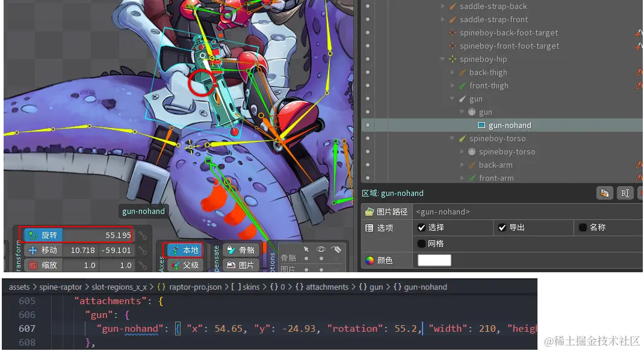
Task: Toggle visibility dot for spineboy-hip row
Action: 368,59
